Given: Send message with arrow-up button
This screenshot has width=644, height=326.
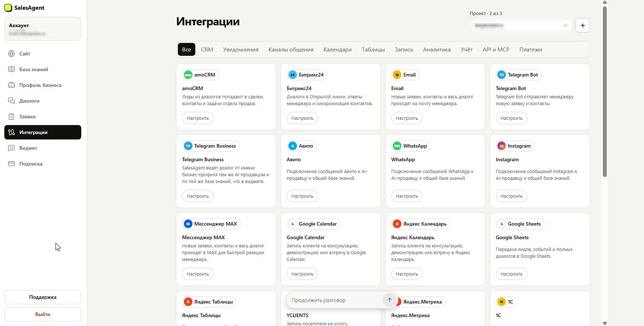Looking at the screenshot, I should coord(389,300).
